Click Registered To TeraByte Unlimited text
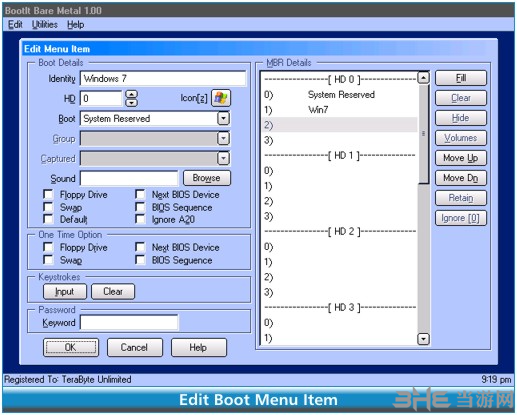Image resolution: width=517 pixels, height=415 pixels. pyautogui.click(x=68, y=379)
